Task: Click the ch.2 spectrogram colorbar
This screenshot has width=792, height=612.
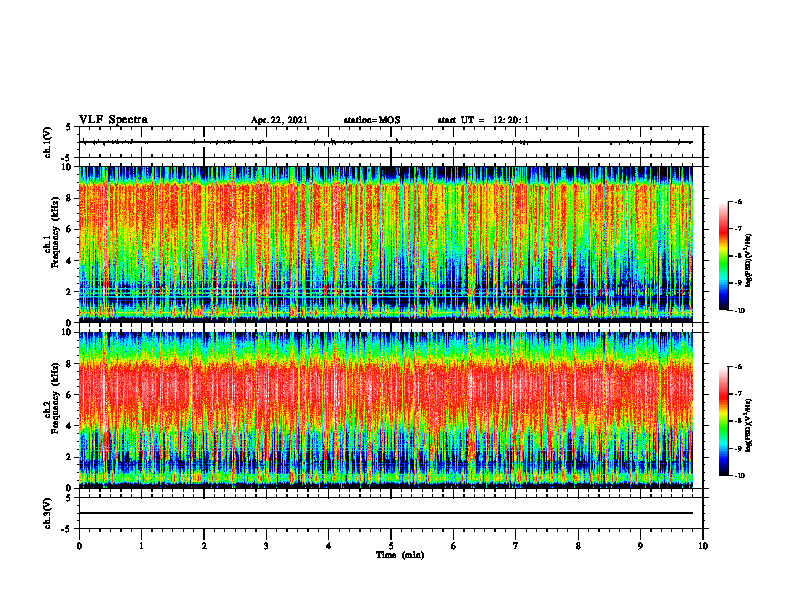Action: pos(723,421)
